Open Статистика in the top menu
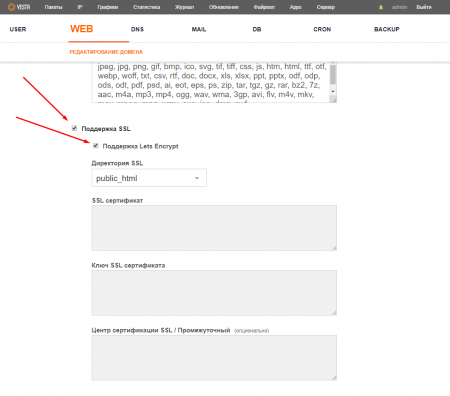 pyautogui.click(x=146, y=7)
